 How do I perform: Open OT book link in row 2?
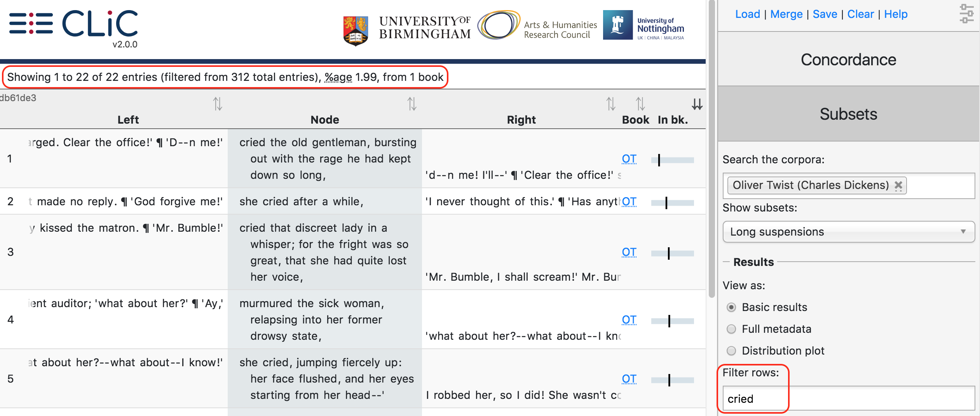point(629,201)
